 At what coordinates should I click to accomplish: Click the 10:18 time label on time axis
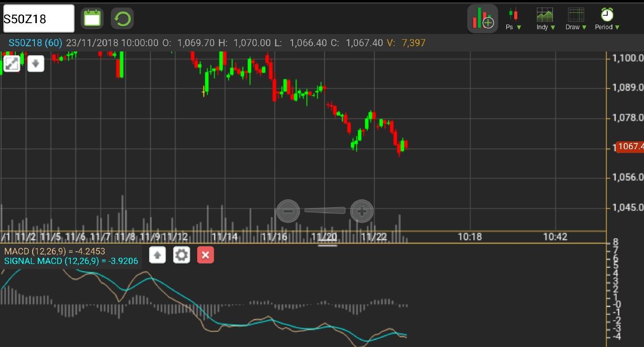[470, 237]
